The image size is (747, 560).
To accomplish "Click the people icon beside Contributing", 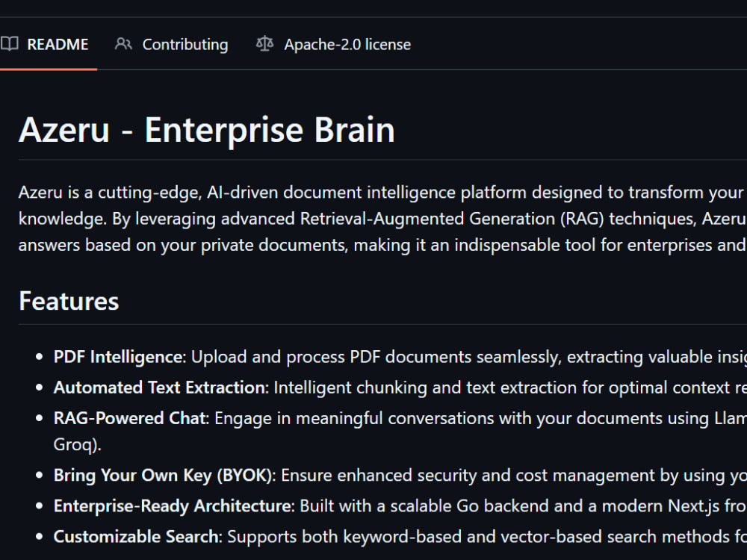I will tap(123, 44).
